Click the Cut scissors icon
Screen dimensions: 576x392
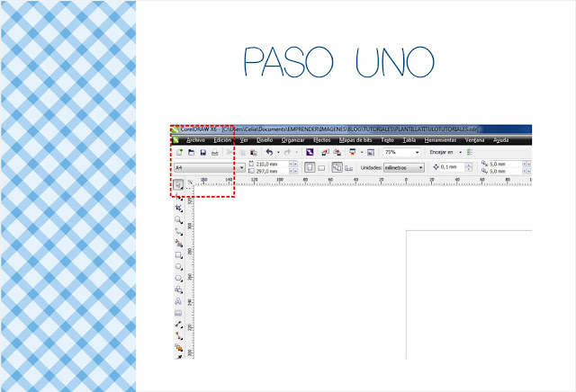[229, 152]
